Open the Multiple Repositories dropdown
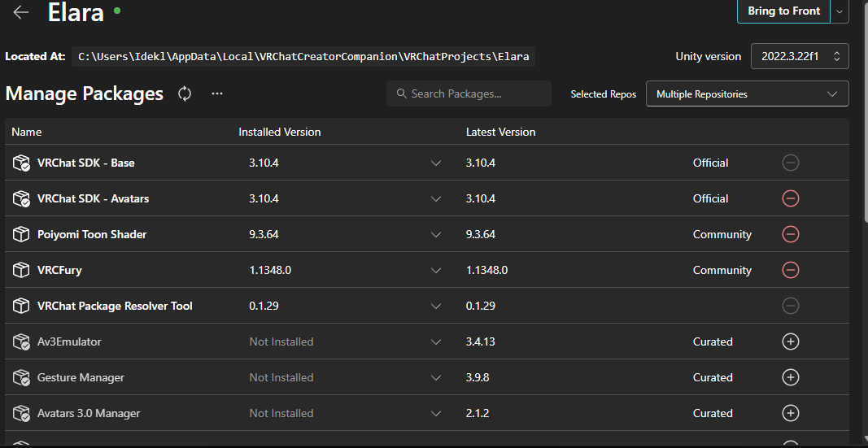The height and width of the screenshot is (448, 868). coord(748,94)
